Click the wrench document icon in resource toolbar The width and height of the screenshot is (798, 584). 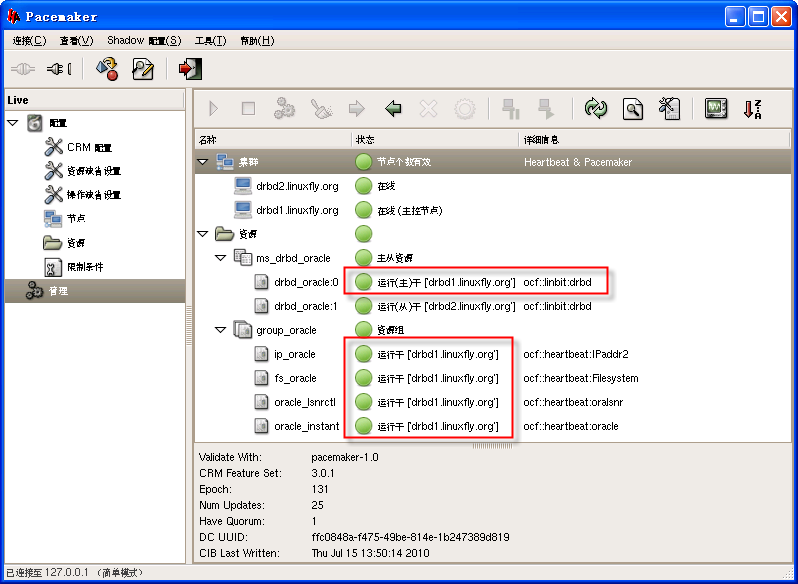pos(669,109)
